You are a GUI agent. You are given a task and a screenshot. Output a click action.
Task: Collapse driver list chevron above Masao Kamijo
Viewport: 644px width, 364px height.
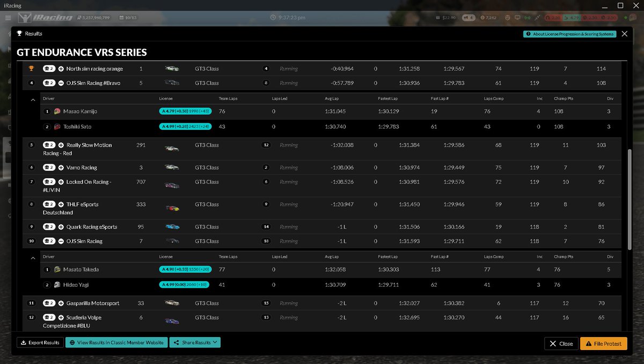33,100
